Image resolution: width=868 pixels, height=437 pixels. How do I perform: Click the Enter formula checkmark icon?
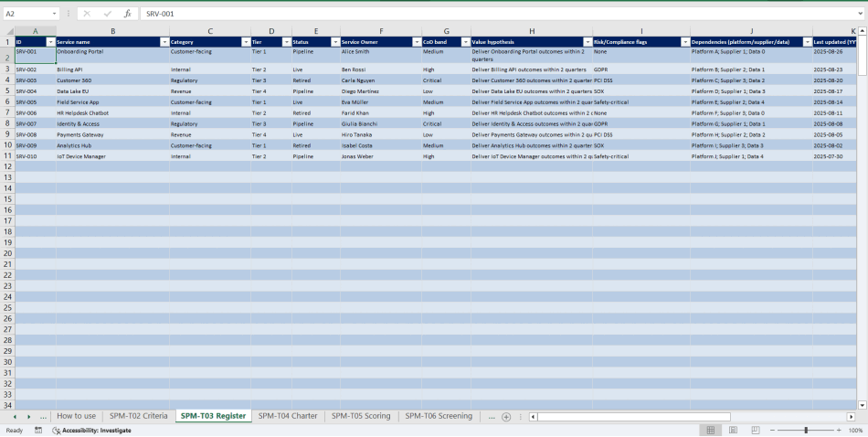coord(108,14)
